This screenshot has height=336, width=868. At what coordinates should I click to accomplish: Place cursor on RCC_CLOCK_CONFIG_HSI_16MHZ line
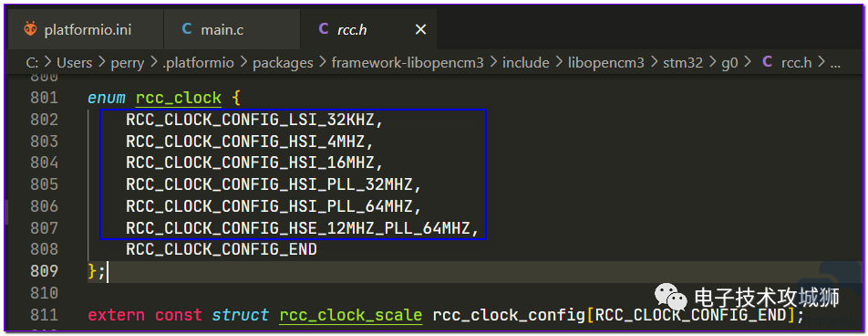254,163
